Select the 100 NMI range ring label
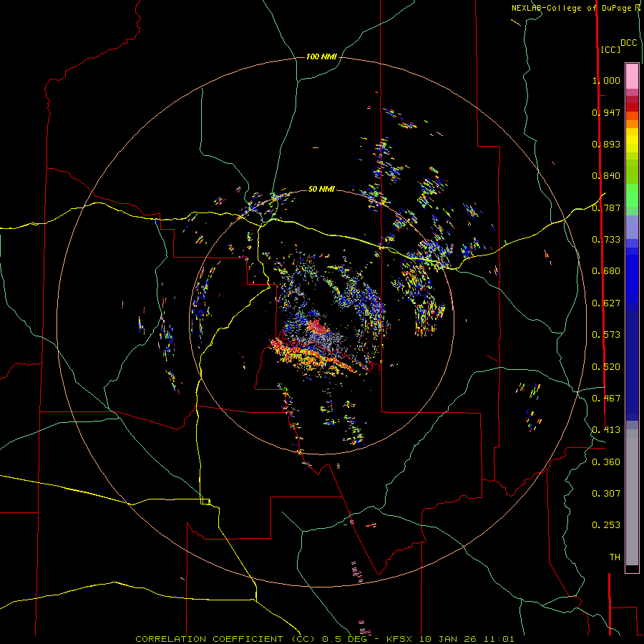 (x=321, y=57)
